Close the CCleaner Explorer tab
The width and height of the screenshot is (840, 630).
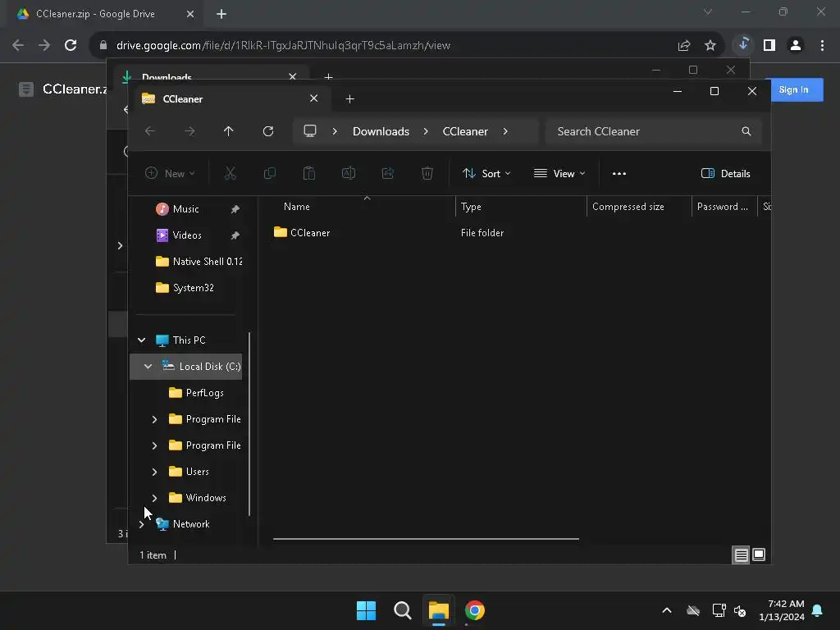pos(314,98)
